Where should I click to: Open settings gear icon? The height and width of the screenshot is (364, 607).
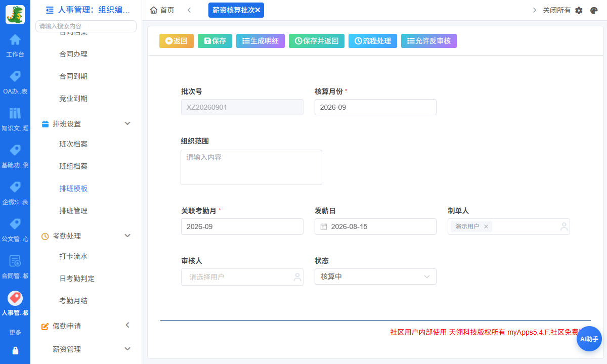pos(579,10)
